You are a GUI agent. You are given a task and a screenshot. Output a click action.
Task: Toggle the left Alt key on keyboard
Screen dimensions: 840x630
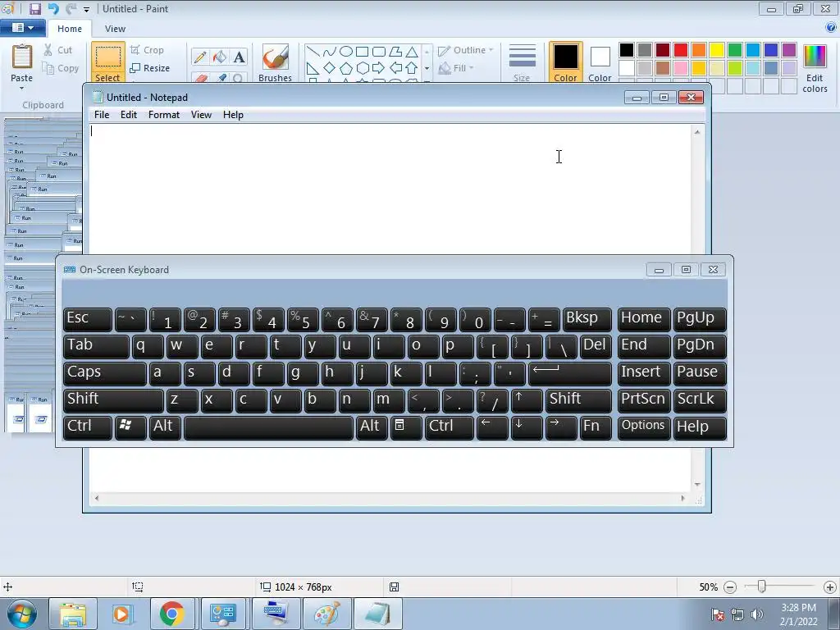tap(164, 427)
